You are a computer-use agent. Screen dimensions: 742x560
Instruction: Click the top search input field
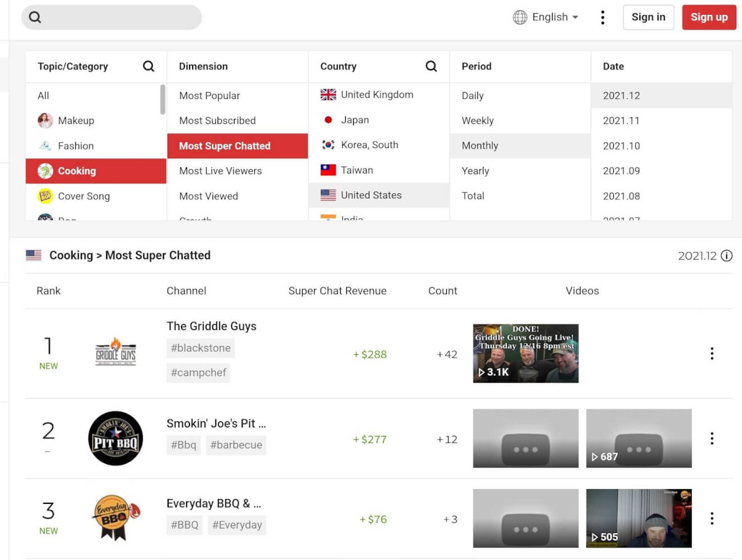pyautogui.click(x=111, y=17)
